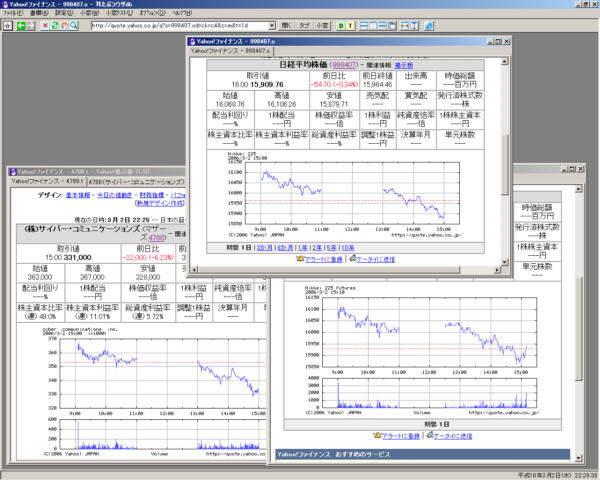The height and width of the screenshot is (480, 600).
Task: Open the 書棚(A) menu
Action: click(x=39, y=13)
